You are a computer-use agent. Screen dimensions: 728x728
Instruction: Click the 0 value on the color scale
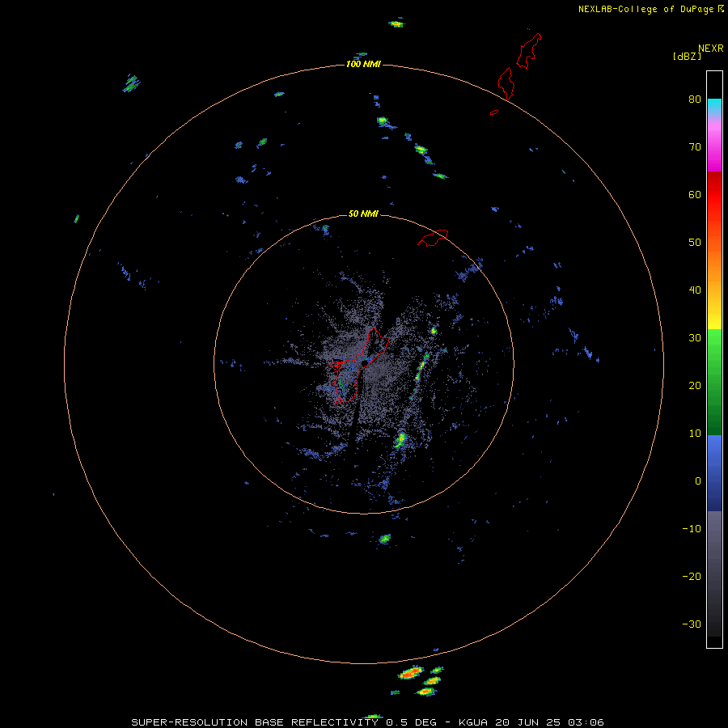pyautogui.click(x=698, y=481)
